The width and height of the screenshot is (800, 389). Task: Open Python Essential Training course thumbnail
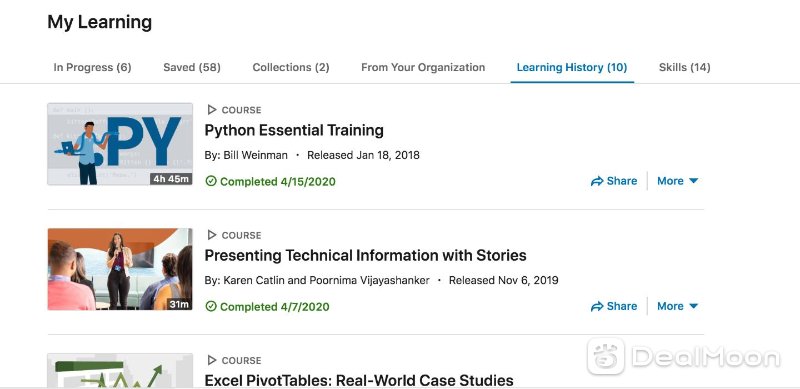tap(120, 144)
